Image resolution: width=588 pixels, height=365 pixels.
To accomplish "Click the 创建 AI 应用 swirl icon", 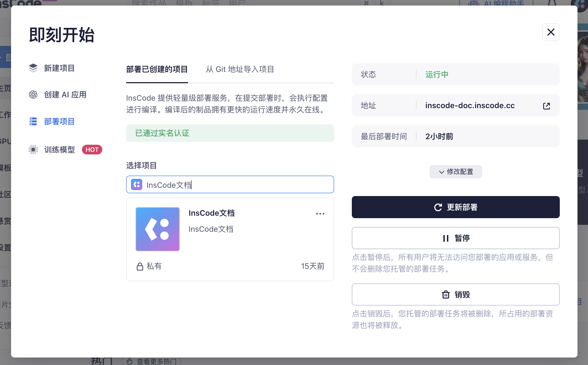I will (x=33, y=95).
